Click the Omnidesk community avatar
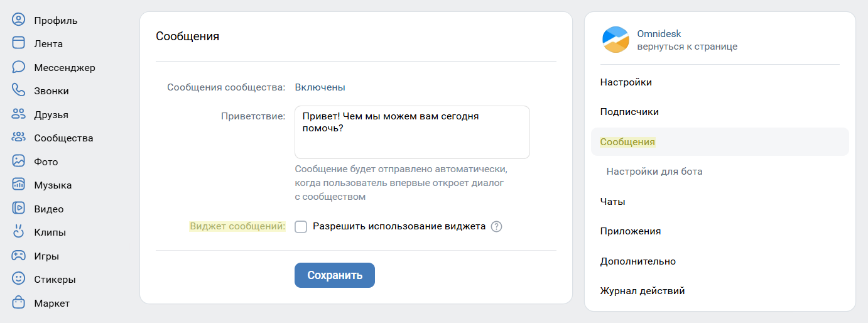 616,40
